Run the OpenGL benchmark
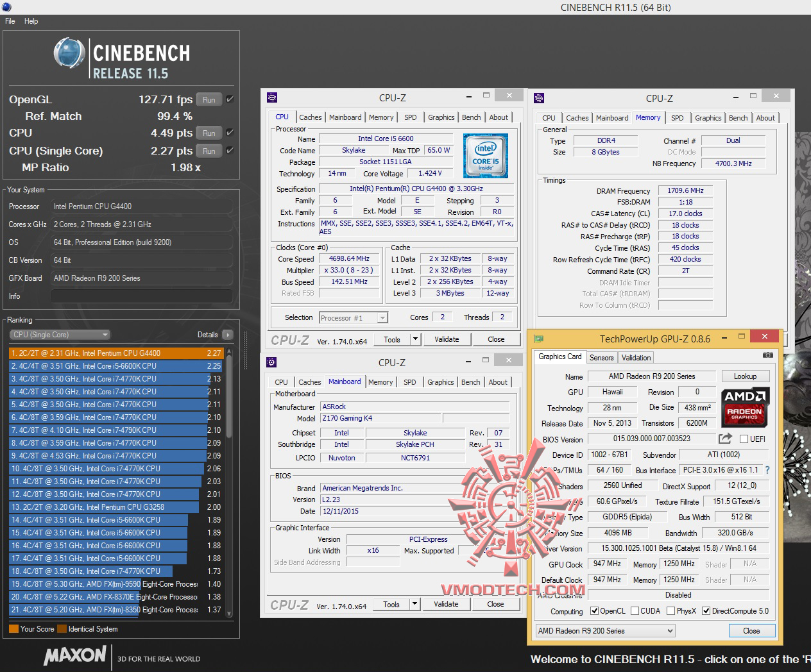This screenshot has height=672, width=811. click(209, 99)
